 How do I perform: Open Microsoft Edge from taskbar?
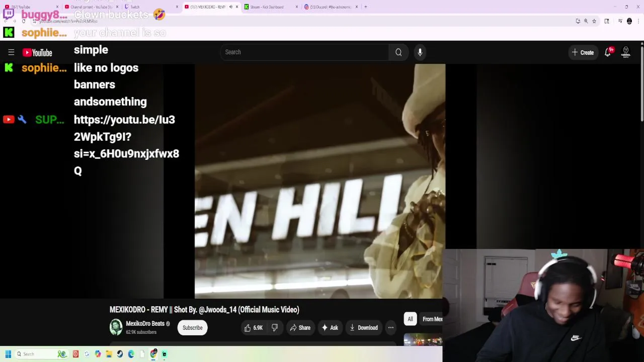(x=131, y=354)
